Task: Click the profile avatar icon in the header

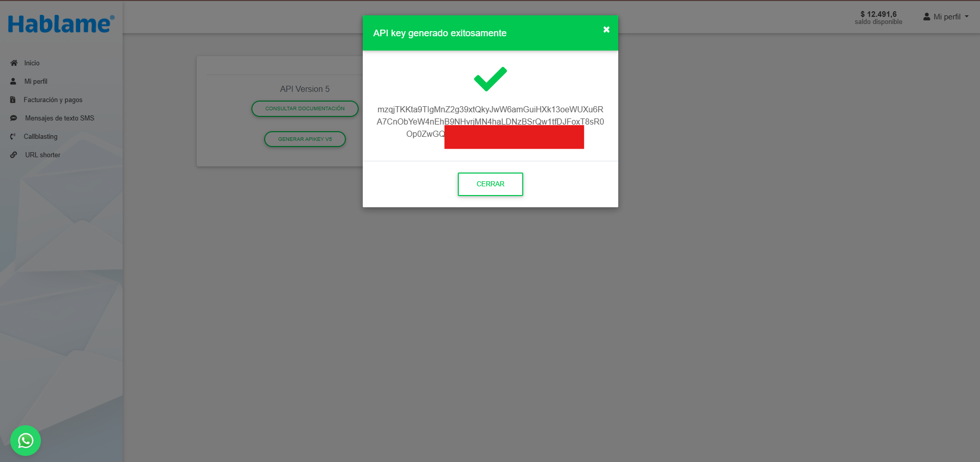Action: [926, 17]
